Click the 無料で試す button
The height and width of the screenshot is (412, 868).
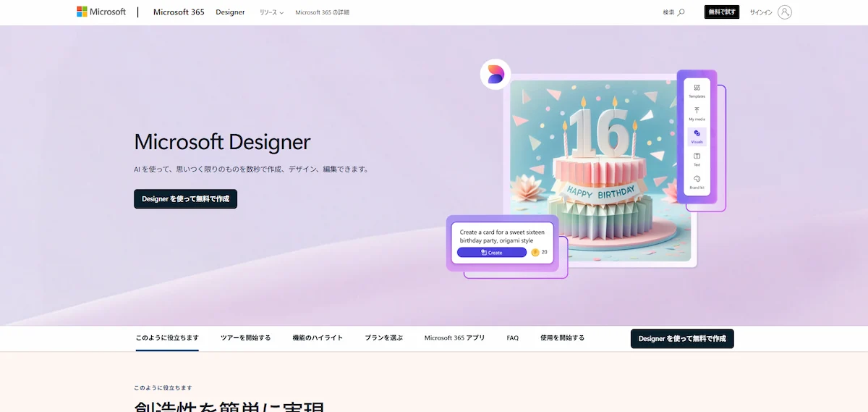[x=722, y=12]
